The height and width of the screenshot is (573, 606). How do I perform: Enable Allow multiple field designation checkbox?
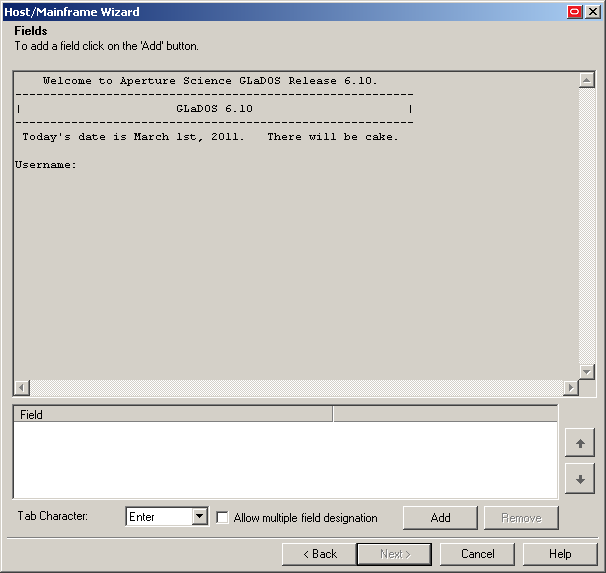click(x=222, y=517)
